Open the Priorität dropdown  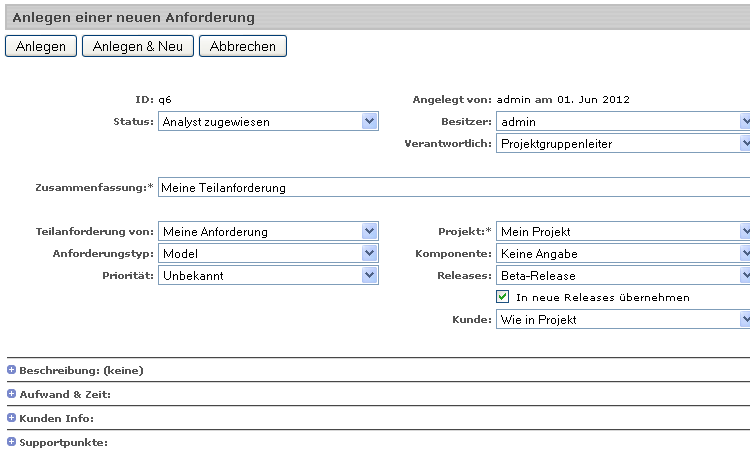coord(267,276)
